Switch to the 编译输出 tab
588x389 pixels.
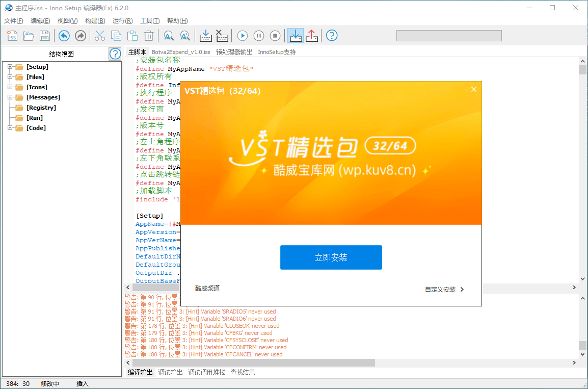pyautogui.click(x=140, y=372)
